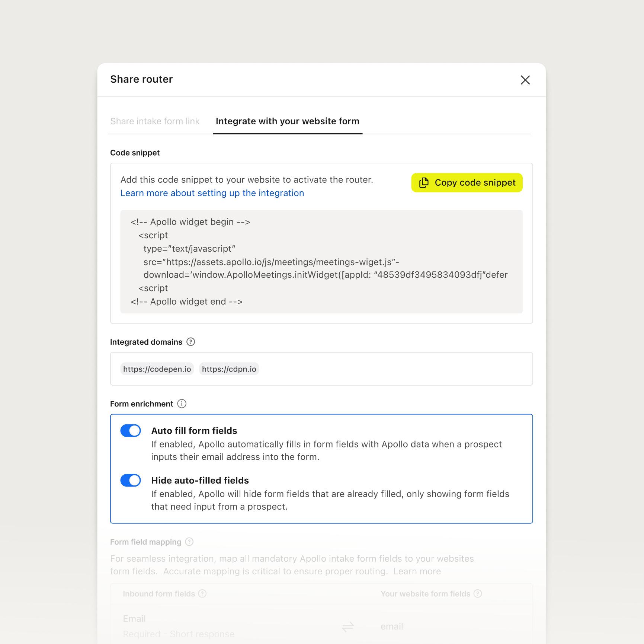Click empty area of Integrated domains field
Image resolution: width=644 pixels, height=644 pixels.
click(394, 369)
